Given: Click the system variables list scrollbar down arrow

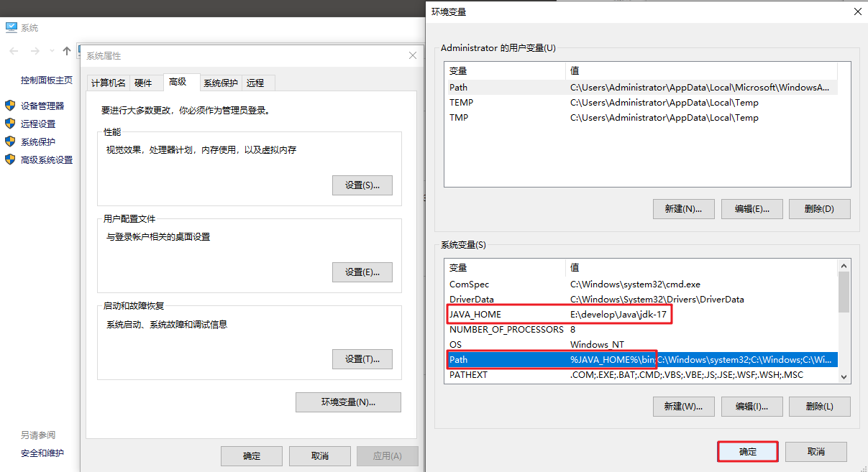Looking at the screenshot, I should coord(844,376).
